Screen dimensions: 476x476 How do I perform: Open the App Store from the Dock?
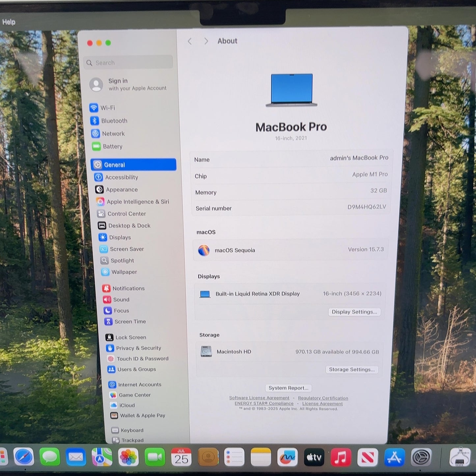click(394, 457)
